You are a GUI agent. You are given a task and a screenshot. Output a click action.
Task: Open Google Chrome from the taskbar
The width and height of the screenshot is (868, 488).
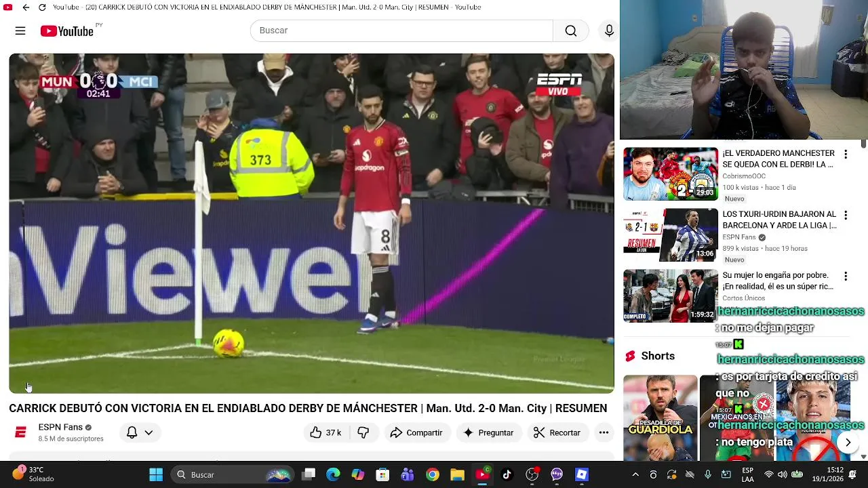tap(433, 474)
